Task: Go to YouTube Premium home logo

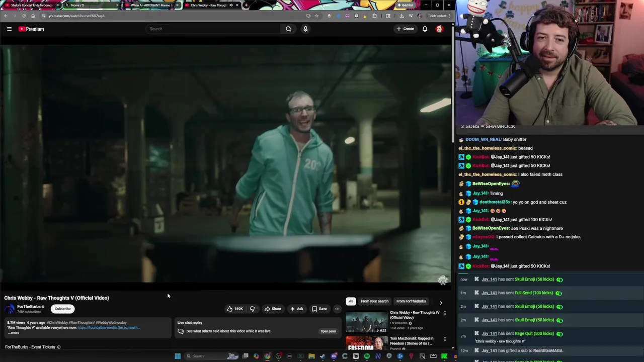Action: coord(31,29)
